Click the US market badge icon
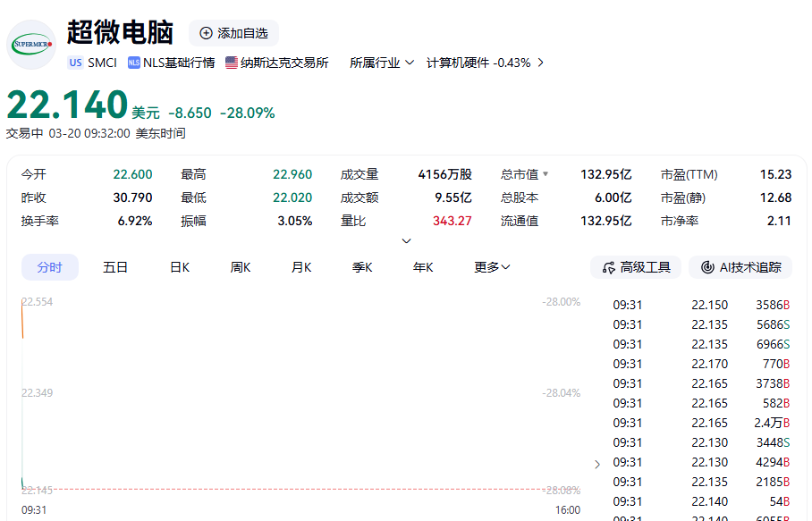Image resolution: width=812 pixels, height=521 pixels. (76, 63)
